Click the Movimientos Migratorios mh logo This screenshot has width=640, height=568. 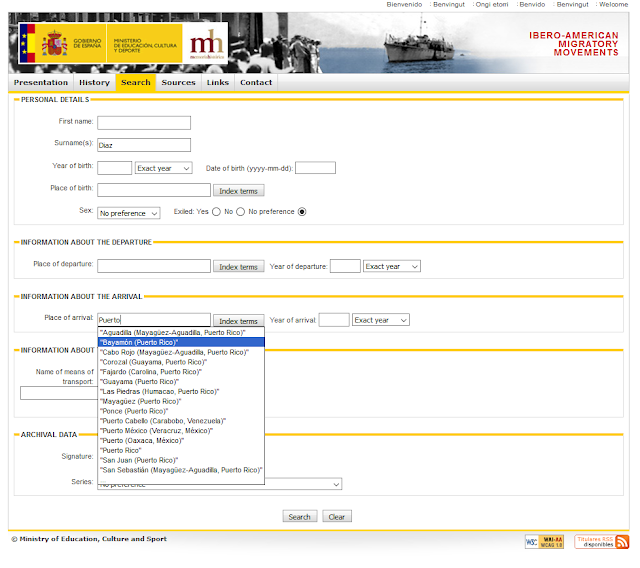point(207,43)
